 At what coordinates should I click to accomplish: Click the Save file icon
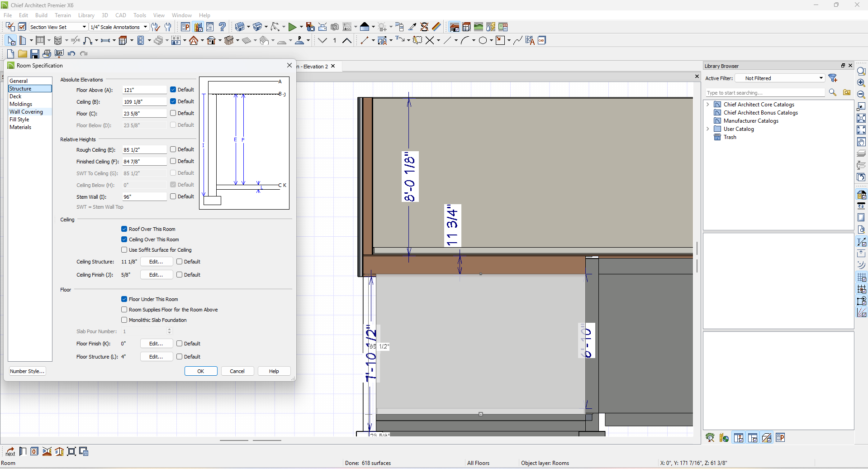pos(34,54)
